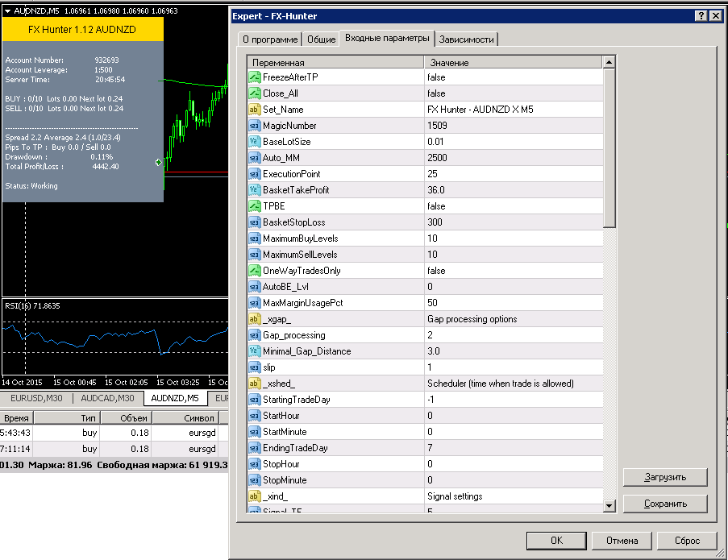Click the chart dropdown triangle beside AUDNZD,M5
Image resolution: width=728 pixels, height=560 pixels.
click(7, 10)
